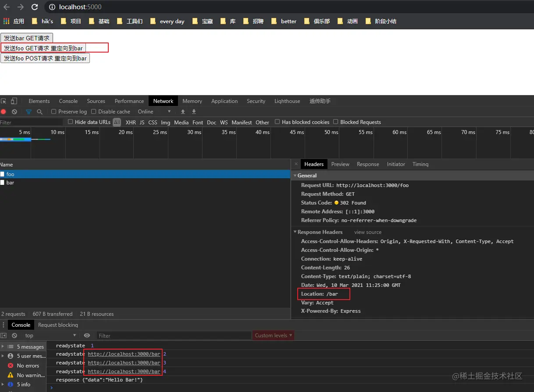This screenshot has width=534, height=392.
Task: Click the live expression eye icon
Action: (87, 335)
